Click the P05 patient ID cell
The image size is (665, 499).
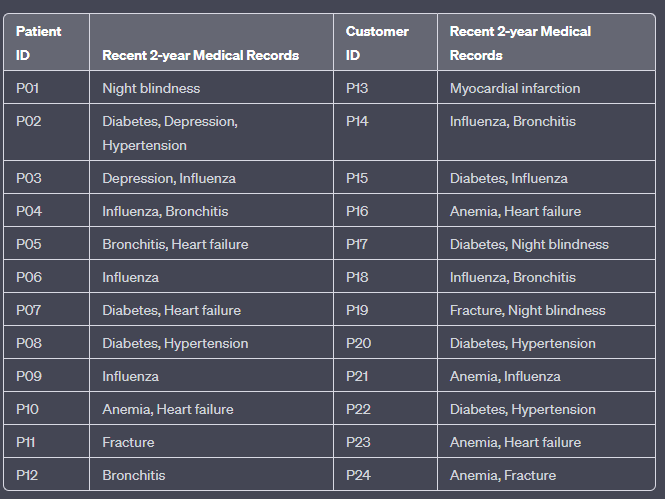click(47, 244)
